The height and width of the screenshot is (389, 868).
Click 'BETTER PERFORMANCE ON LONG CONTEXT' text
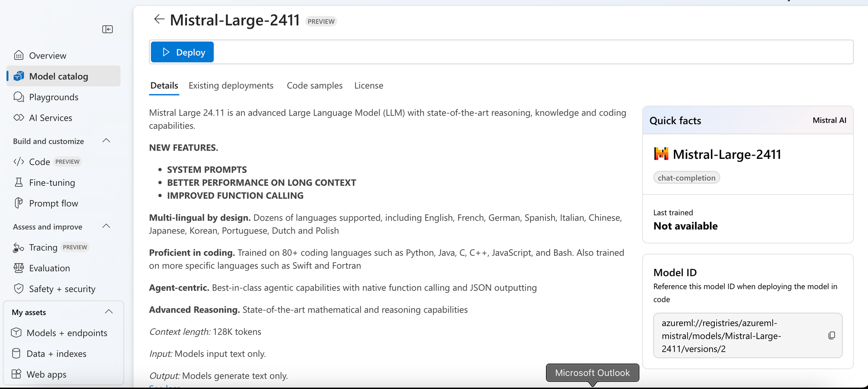(262, 182)
